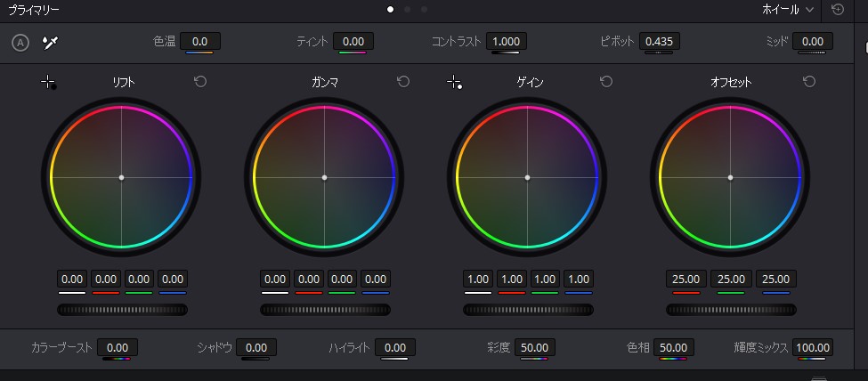This screenshot has height=381, width=868.
Task: Click the プライマリー panel title
Action: [x=34, y=10]
